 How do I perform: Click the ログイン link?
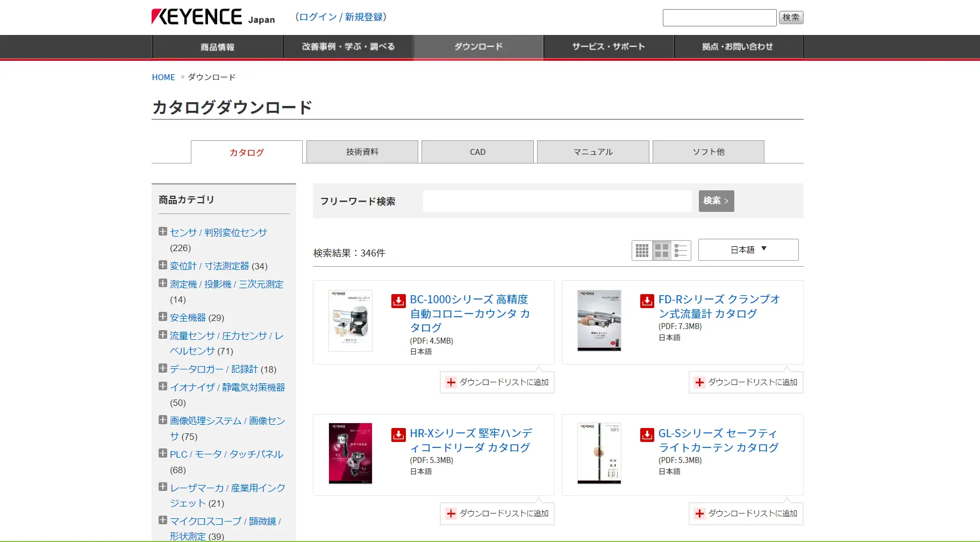pos(318,17)
